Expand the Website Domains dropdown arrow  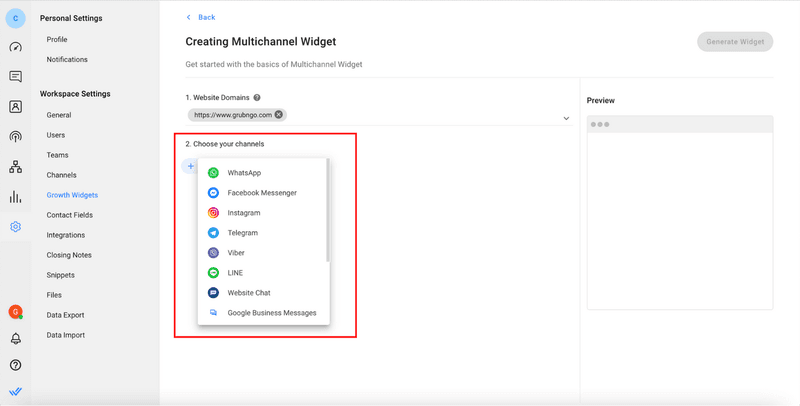tap(566, 118)
